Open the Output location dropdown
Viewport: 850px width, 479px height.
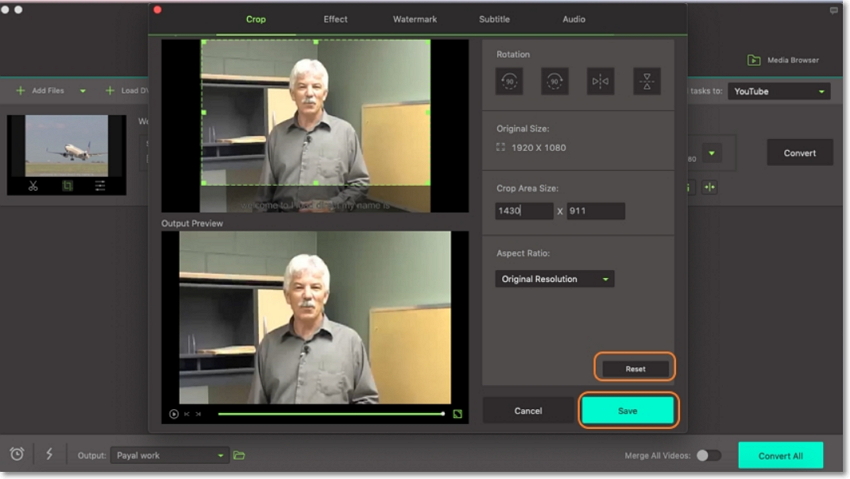pos(169,455)
